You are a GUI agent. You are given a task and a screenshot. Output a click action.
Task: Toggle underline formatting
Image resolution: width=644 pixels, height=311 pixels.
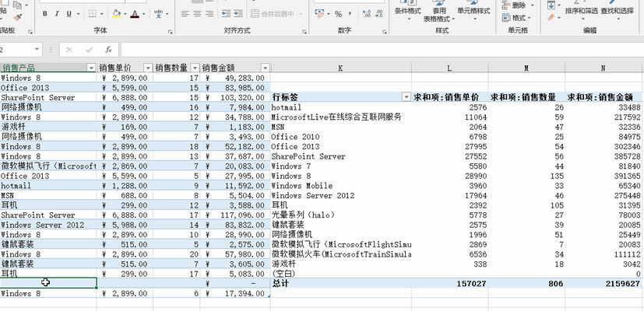coord(68,14)
